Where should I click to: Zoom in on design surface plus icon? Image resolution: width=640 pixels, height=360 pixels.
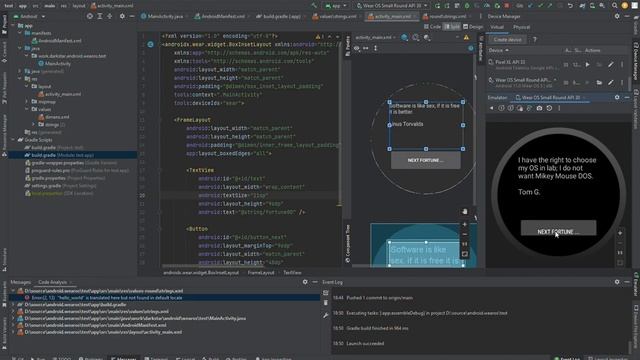click(x=464, y=224)
